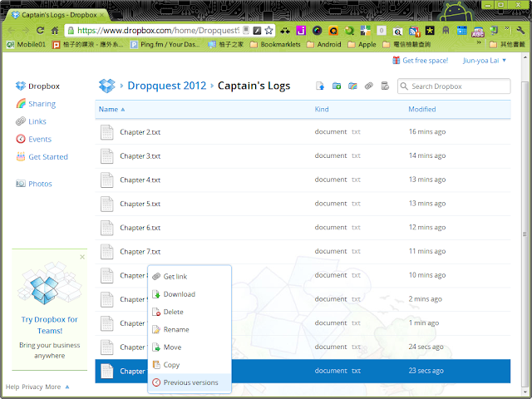The width and height of the screenshot is (532, 399).
Task: Select the Chapter 3.txt file name
Action: click(140, 156)
